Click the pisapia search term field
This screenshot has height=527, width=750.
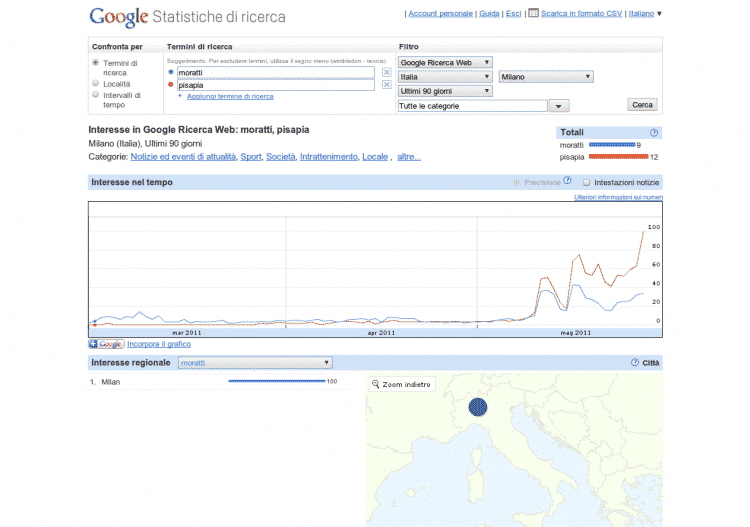pos(276,85)
